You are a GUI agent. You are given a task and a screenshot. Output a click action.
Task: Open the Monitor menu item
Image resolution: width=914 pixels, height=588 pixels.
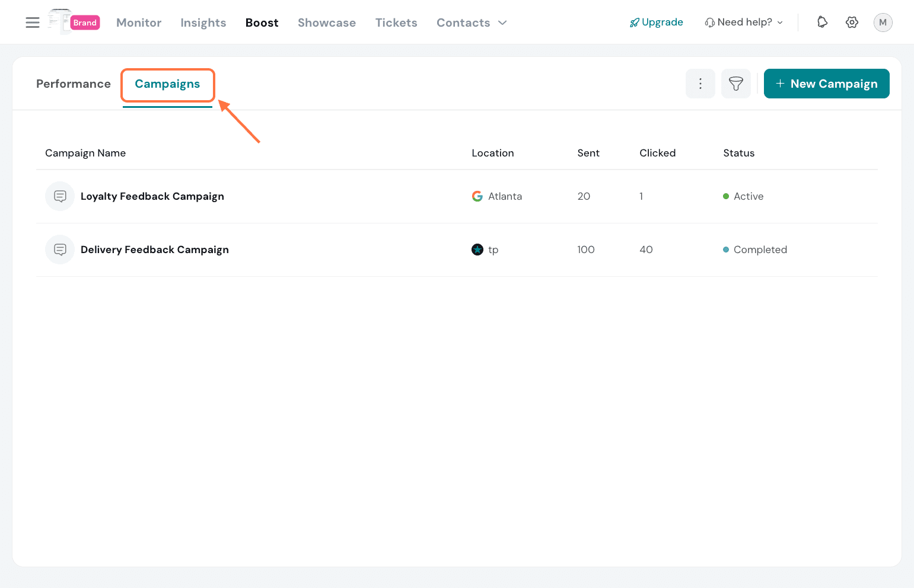tap(139, 23)
